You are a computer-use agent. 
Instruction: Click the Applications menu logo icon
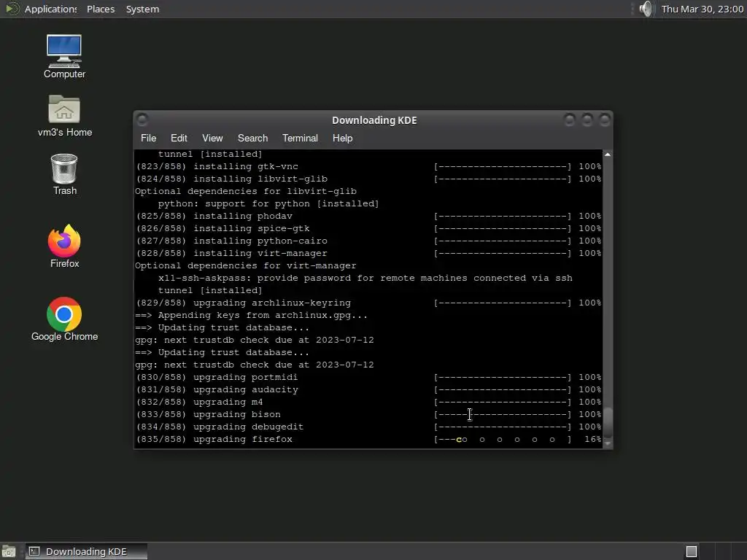click(12, 9)
